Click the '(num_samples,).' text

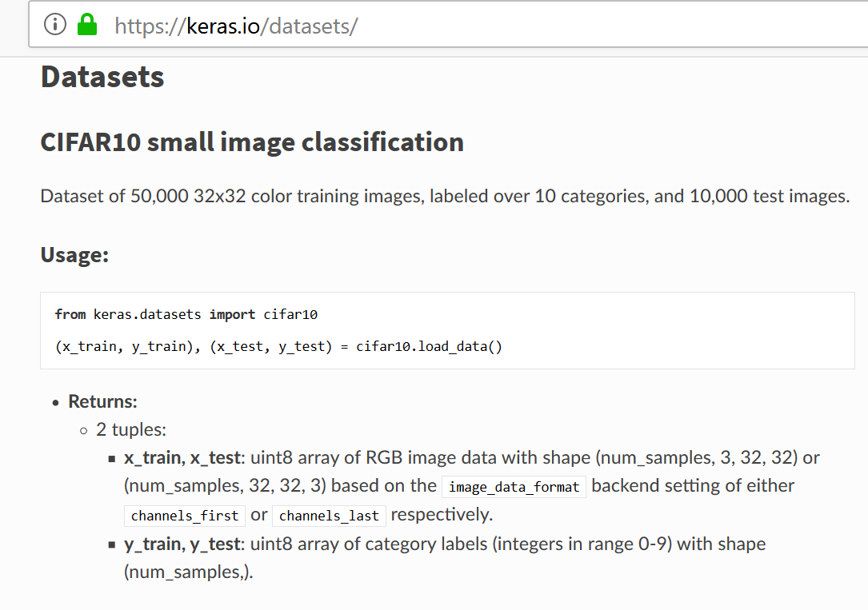(x=188, y=572)
